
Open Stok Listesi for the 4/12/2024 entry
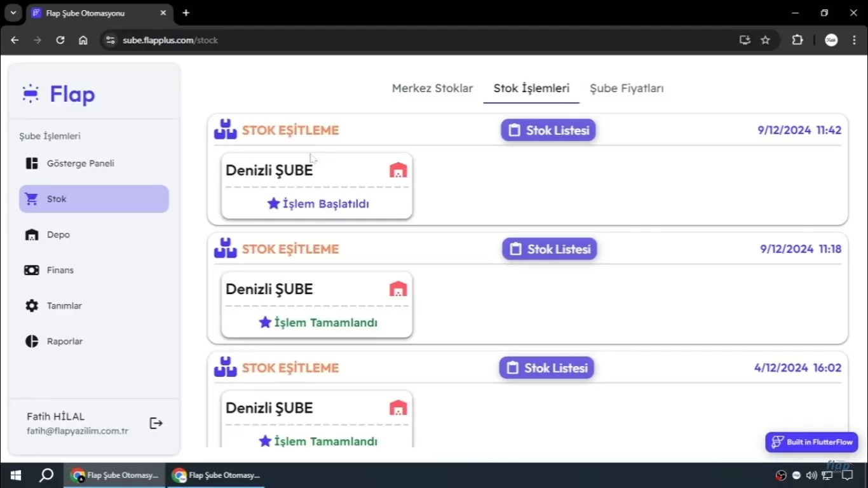point(546,368)
